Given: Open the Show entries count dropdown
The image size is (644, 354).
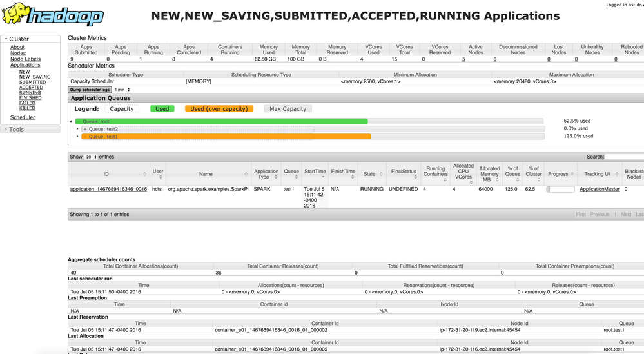Looking at the screenshot, I should [x=91, y=157].
